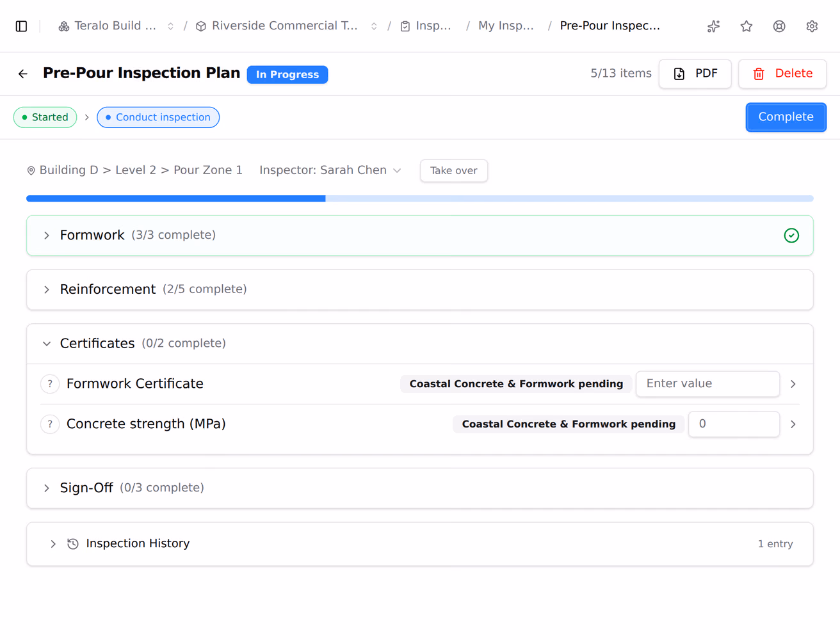Click the Formwork Certificate value field
Image resolution: width=840 pixels, height=640 pixels.
(707, 384)
